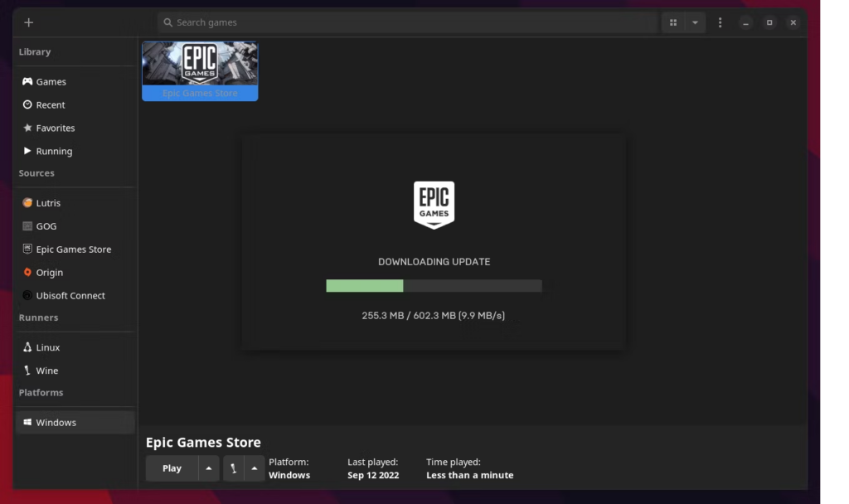
Task: Expand the arrow beside the Play button
Action: 208,468
